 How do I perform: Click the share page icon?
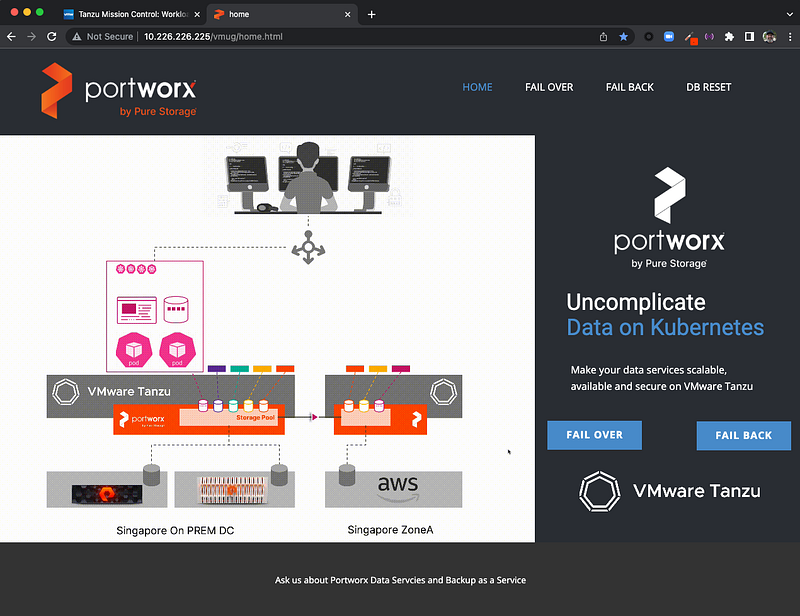[604, 37]
